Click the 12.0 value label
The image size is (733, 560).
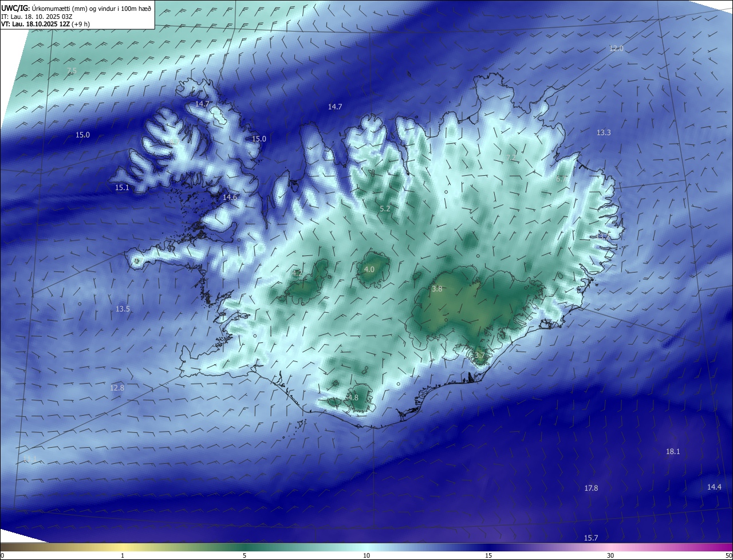click(x=616, y=49)
